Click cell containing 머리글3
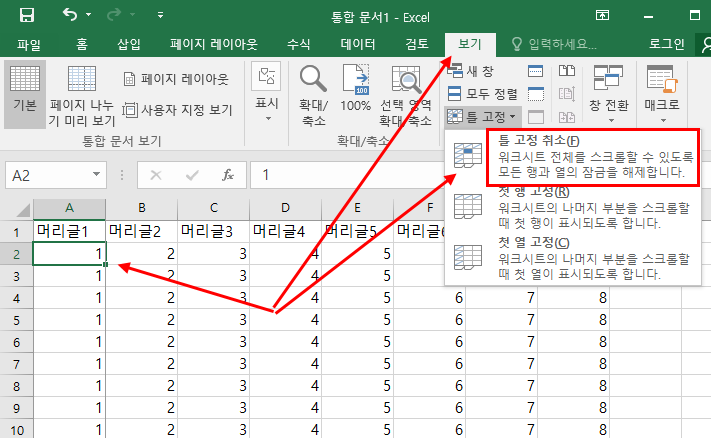 pos(214,232)
